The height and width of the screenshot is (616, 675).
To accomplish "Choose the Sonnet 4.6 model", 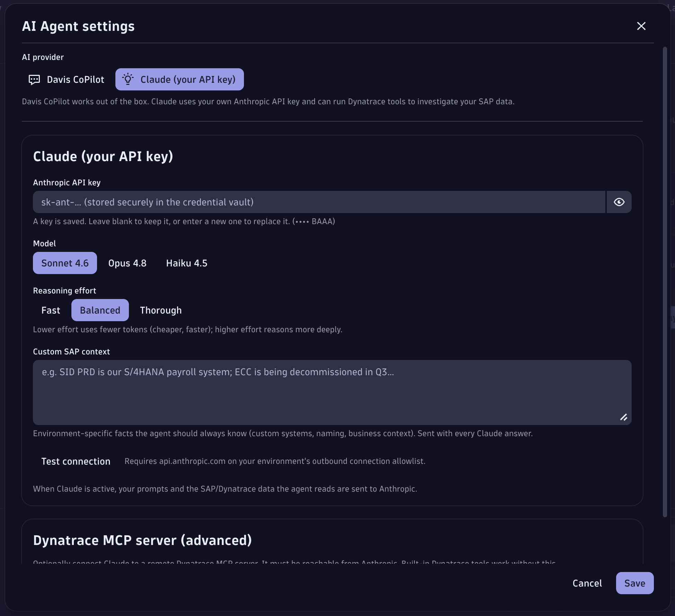I will pos(65,263).
